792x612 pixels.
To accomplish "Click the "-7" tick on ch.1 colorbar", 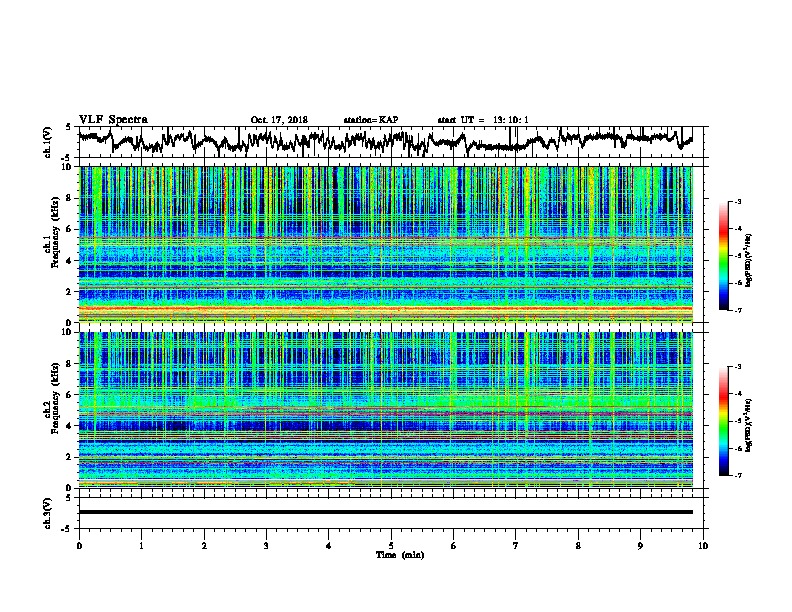I will (x=738, y=310).
